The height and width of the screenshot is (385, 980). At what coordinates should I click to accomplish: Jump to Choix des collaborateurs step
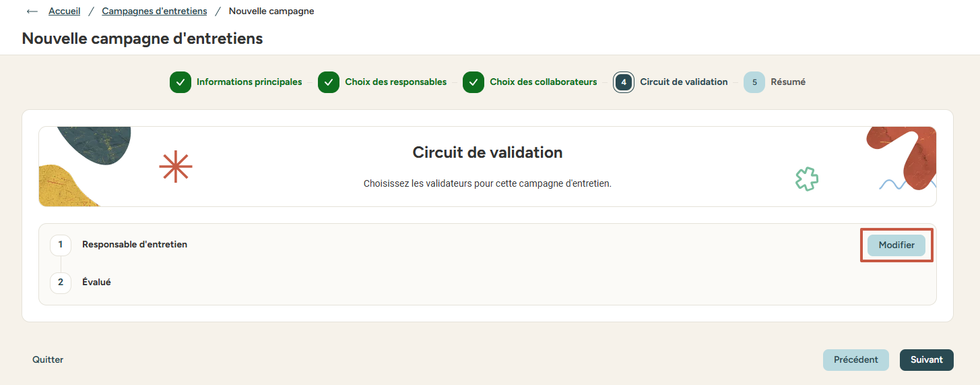tap(544, 82)
